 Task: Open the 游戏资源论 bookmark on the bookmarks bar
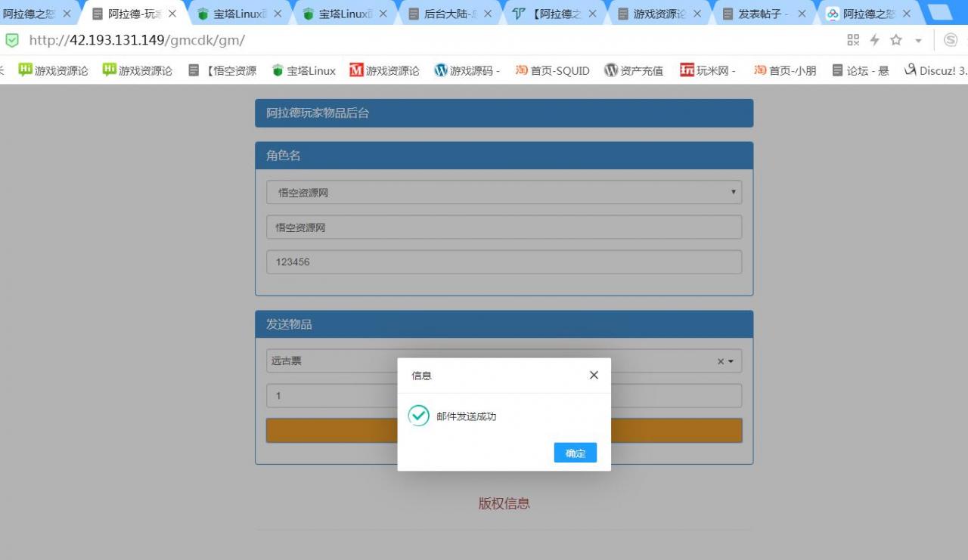pos(52,70)
